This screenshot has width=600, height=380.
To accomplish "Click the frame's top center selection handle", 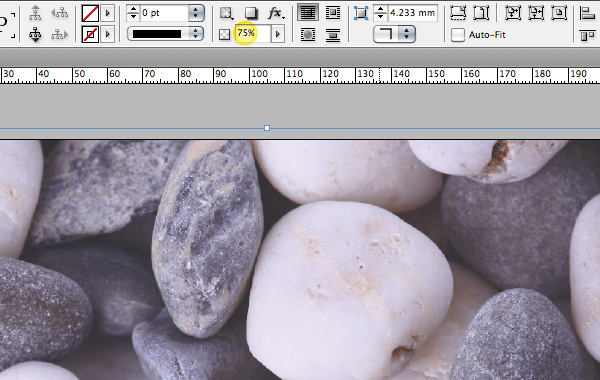I will point(267,128).
